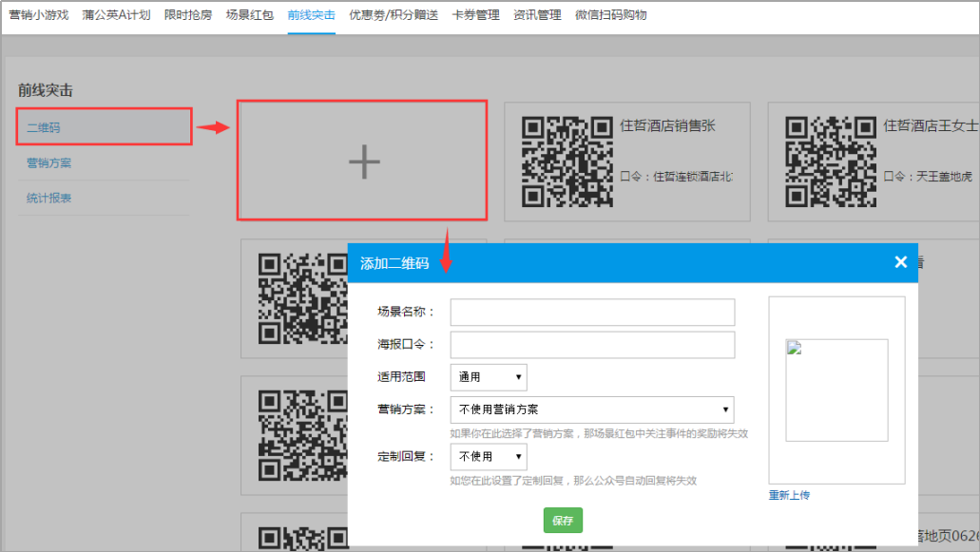Viewport: 980px width, 552px height.
Task: Focus the 场景名称 input field
Action: point(592,313)
